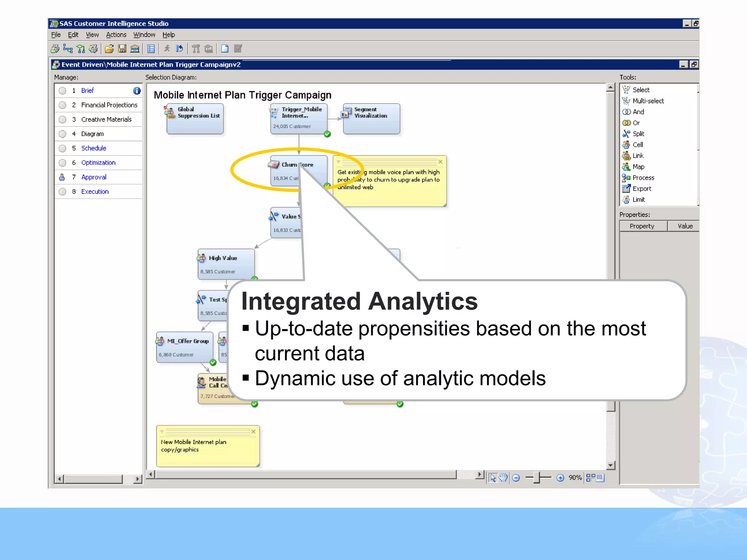
Task: Select radio button for Schedule step
Action: (62, 148)
